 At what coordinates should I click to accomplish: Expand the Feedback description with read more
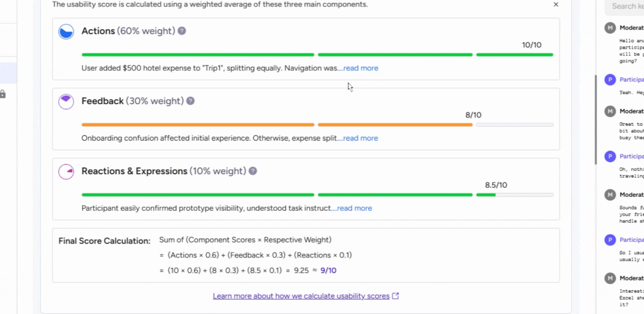click(360, 138)
